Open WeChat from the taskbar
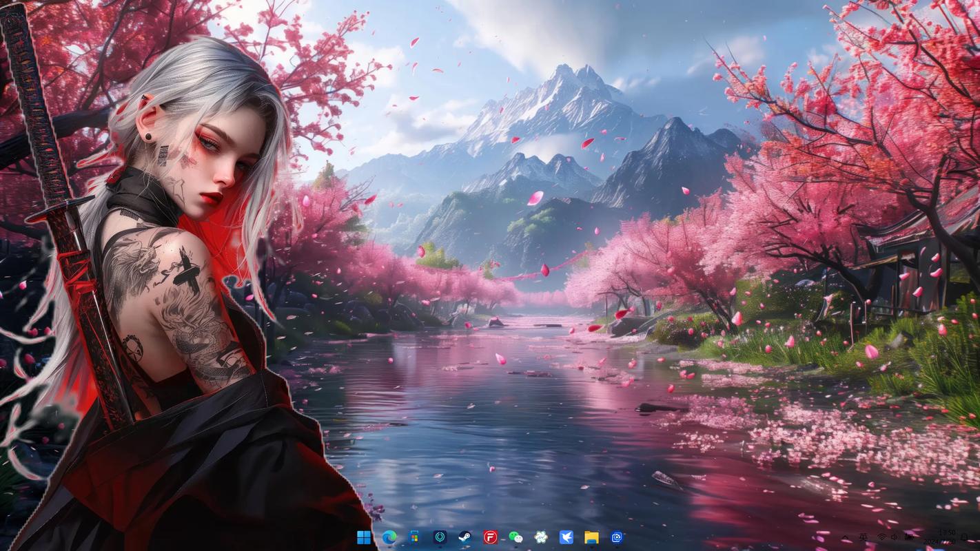980x551 pixels. click(515, 537)
